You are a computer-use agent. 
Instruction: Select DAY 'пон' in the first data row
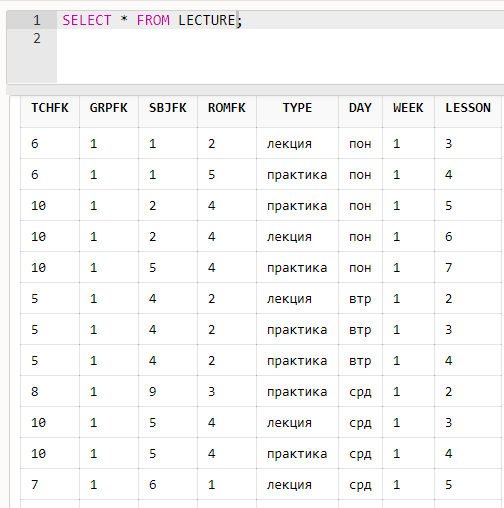coord(360,144)
